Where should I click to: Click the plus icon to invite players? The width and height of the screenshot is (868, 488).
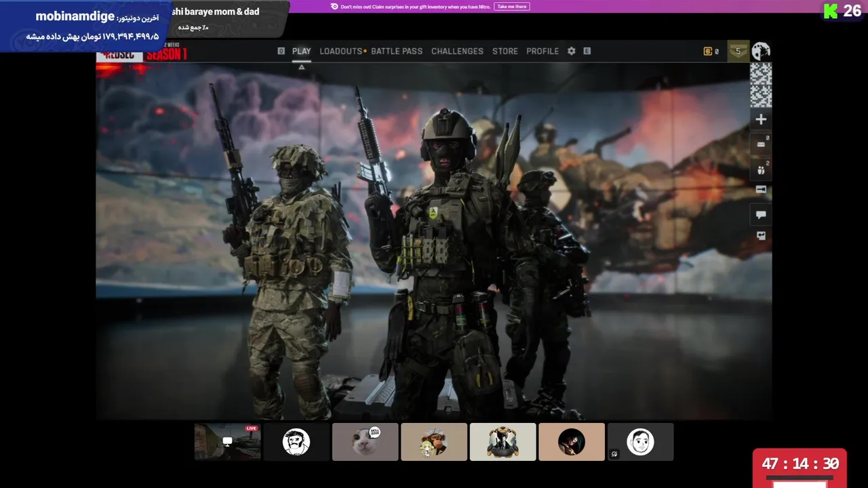click(761, 119)
